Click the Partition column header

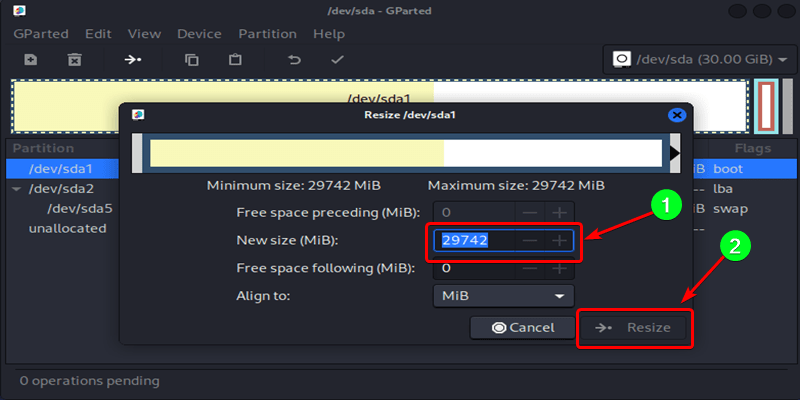point(43,148)
